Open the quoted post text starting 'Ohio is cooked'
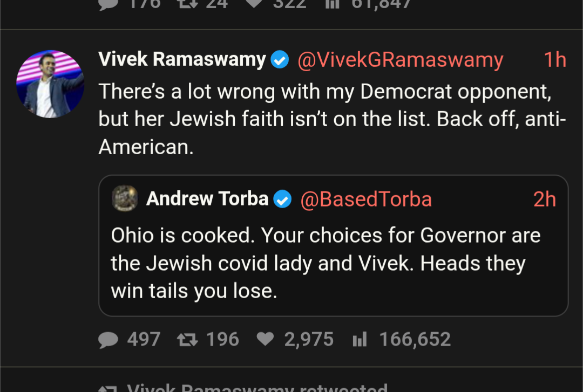 pyautogui.click(x=326, y=264)
